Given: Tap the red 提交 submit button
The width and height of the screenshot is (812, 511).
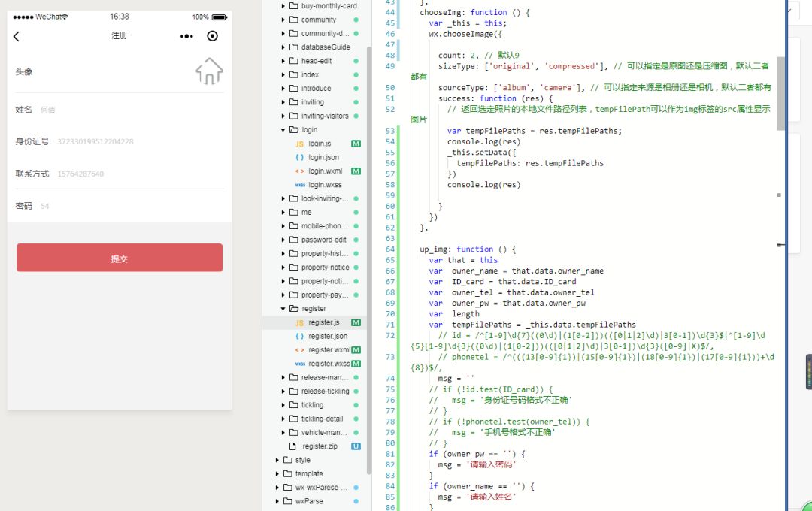Looking at the screenshot, I should (x=120, y=258).
